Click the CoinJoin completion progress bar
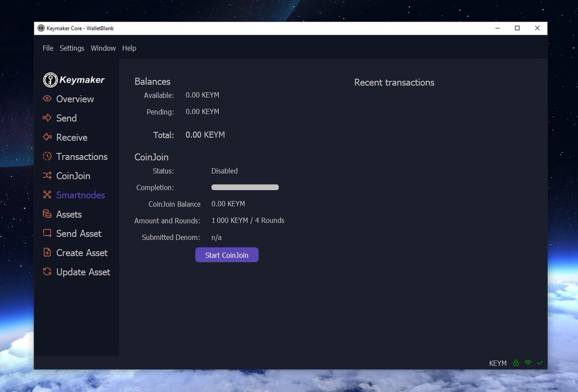The image size is (578, 392). pos(245,187)
